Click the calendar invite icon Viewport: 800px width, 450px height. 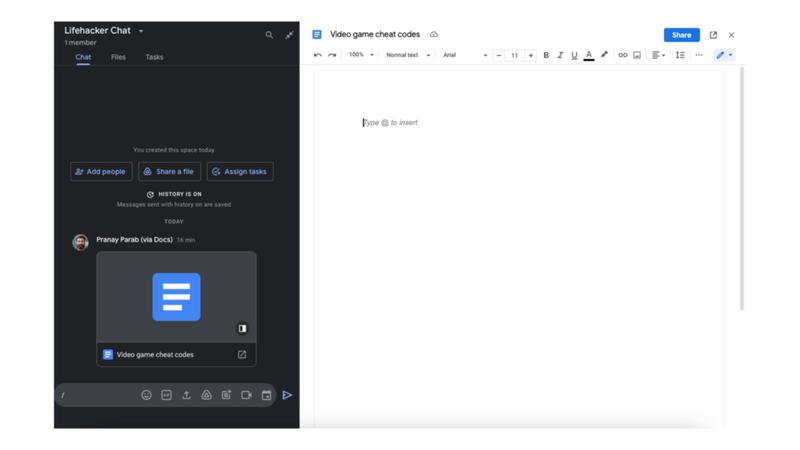click(x=266, y=395)
